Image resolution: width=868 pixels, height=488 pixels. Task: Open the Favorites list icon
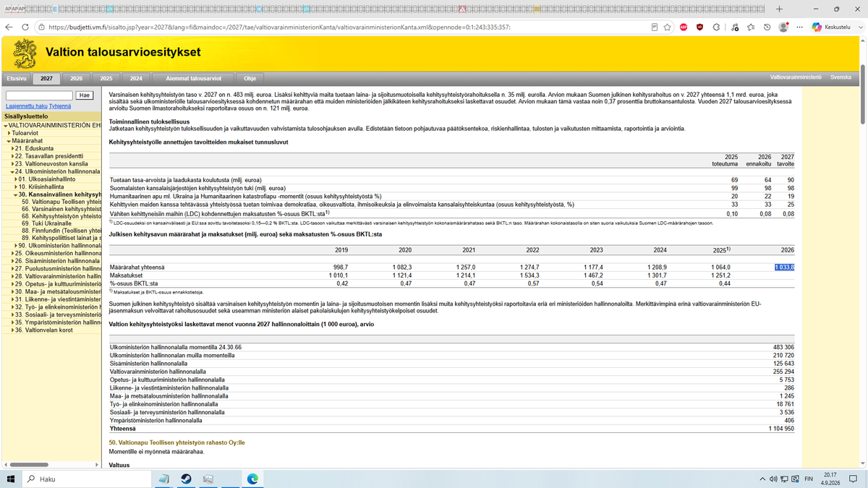click(x=751, y=27)
